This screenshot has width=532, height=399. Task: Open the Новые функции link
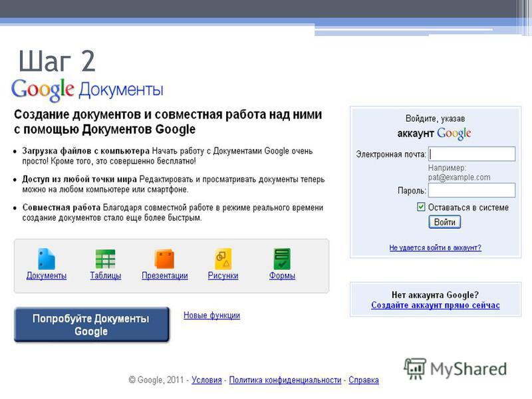coord(211,315)
